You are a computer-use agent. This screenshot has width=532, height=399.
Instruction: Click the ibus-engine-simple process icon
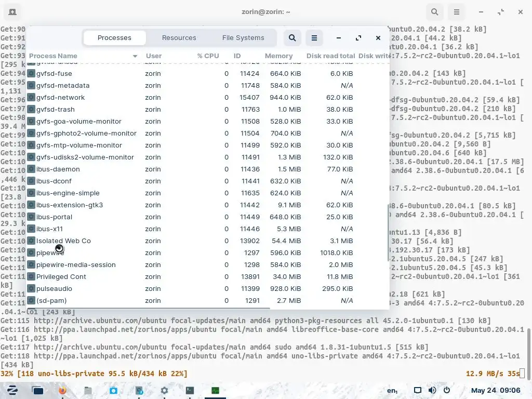pos(31,193)
